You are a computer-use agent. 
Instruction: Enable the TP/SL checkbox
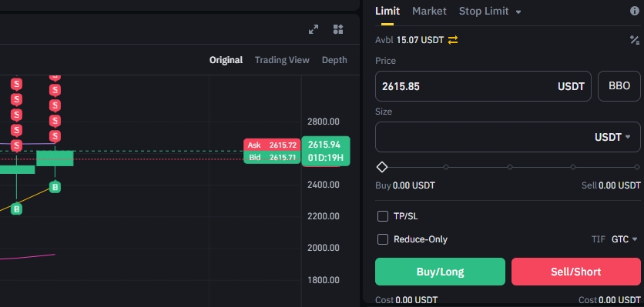click(x=382, y=216)
